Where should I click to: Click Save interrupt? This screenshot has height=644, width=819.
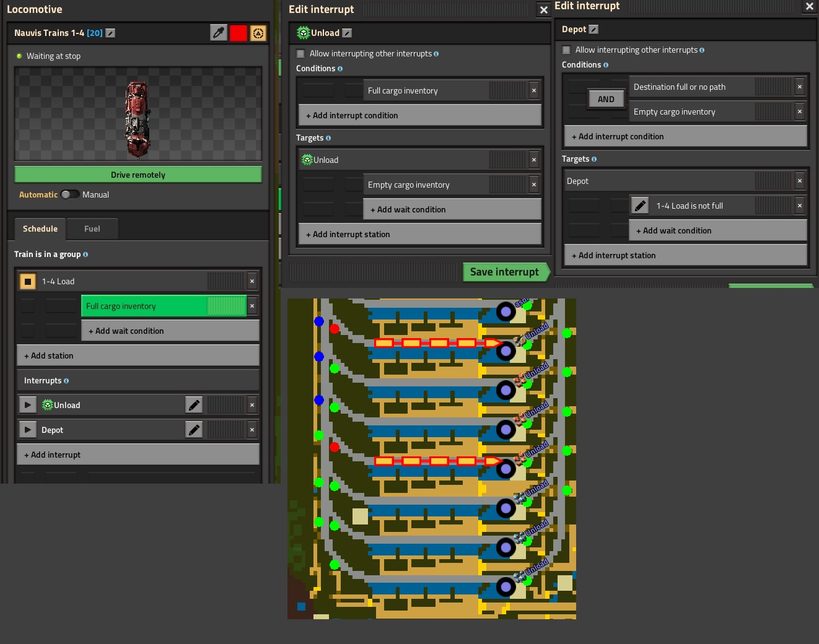click(x=506, y=272)
